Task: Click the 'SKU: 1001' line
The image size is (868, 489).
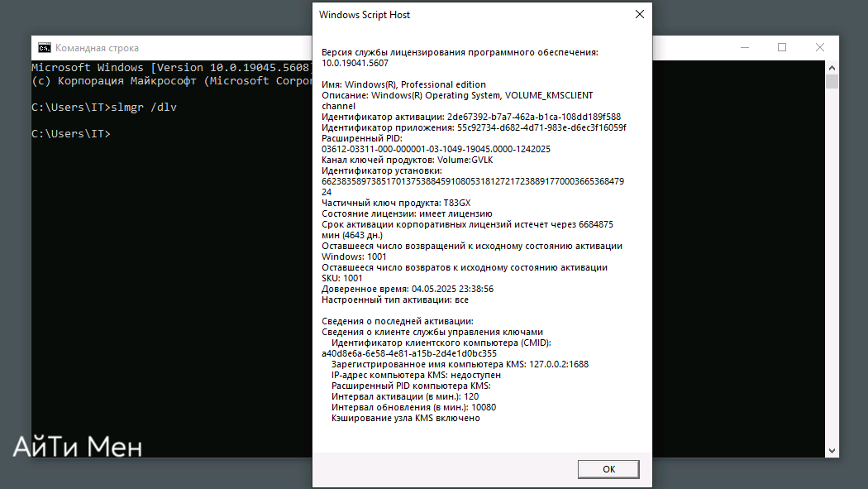Action: (x=342, y=278)
